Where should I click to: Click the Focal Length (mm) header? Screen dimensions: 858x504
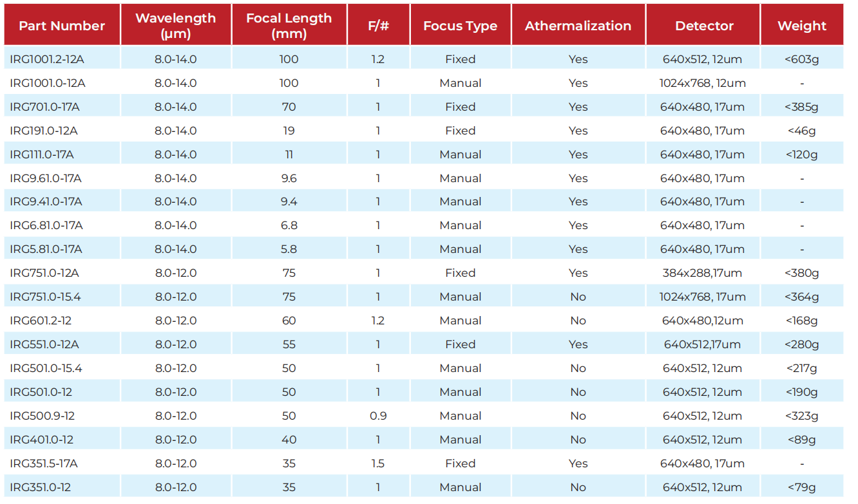click(x=289, y=26)
